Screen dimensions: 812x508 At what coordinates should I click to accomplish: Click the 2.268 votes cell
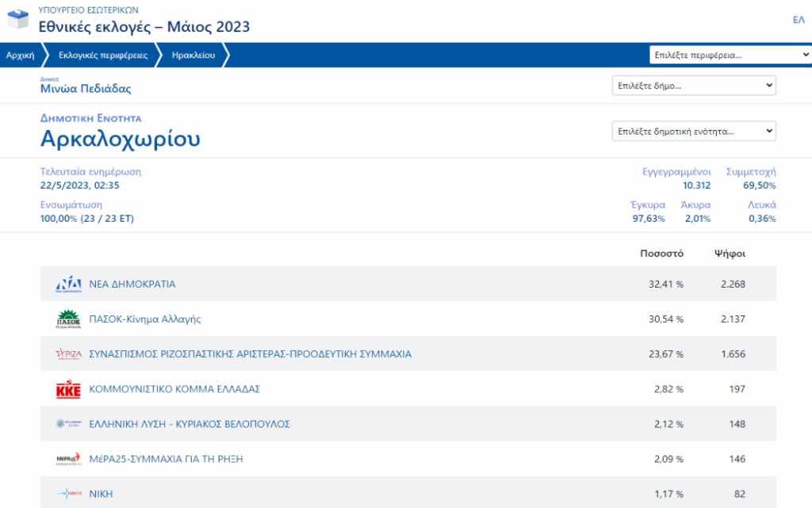pyautogui.click(x=733, y=284)
